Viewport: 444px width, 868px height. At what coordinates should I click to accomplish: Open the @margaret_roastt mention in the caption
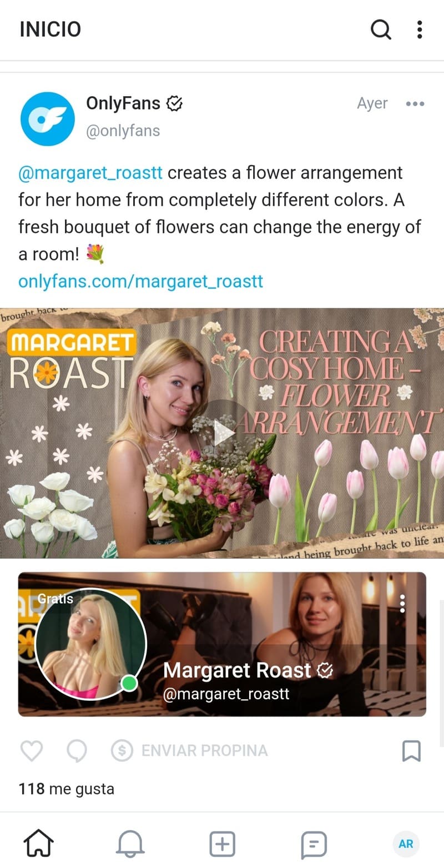coord(90,173)
